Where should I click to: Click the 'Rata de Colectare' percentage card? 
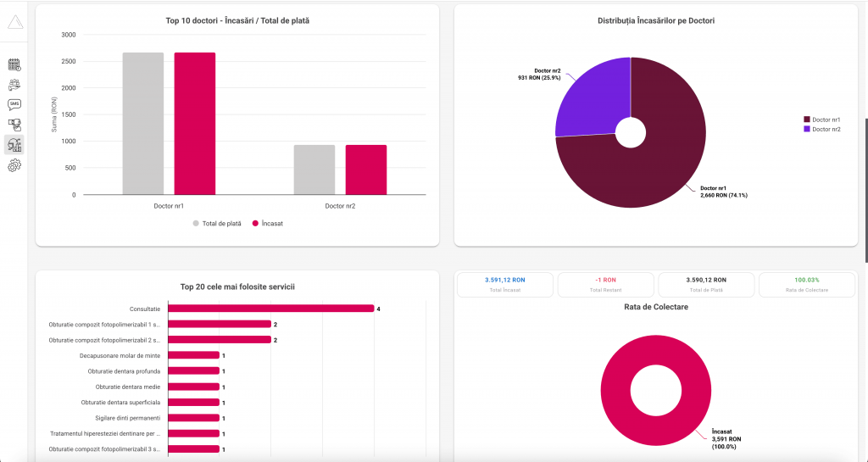point(806,284)
